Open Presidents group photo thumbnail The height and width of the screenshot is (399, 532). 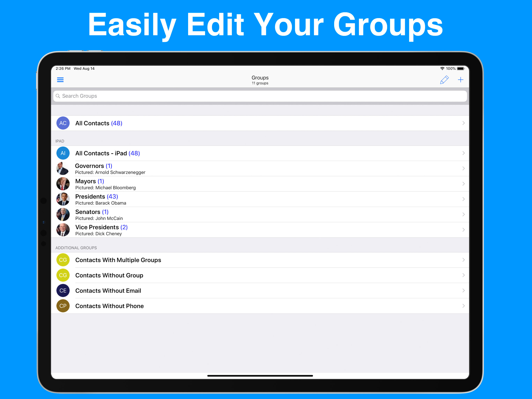(63, 199)
